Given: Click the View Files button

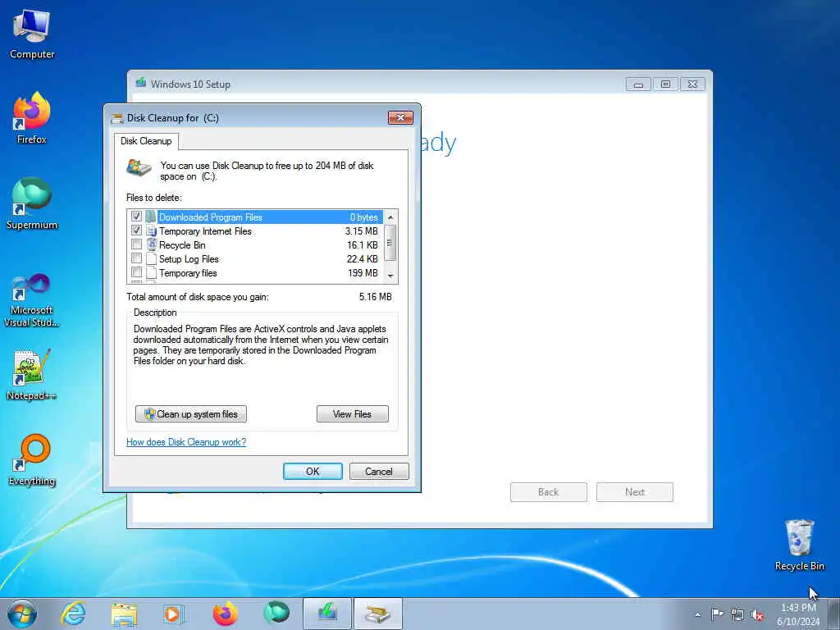Looking at the screenshot, I should pos(352,413).
